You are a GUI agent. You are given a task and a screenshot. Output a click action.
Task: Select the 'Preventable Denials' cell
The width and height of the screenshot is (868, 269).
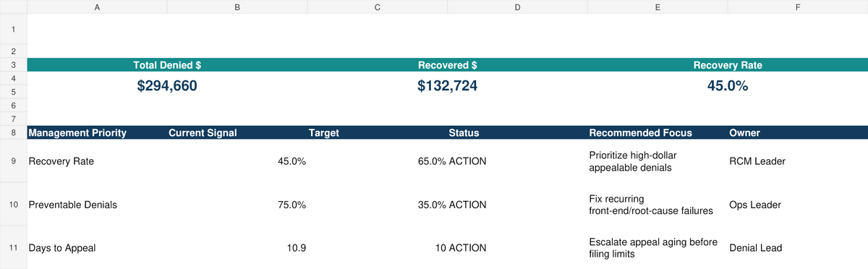pyautogui.click(x=96, y=205)
